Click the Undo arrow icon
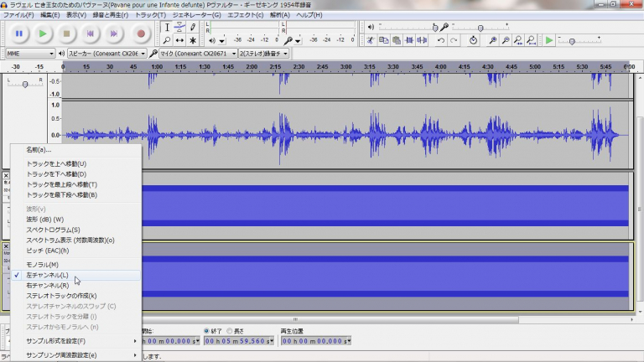Image resolution: width=644 pixels, height=362 pixels. tap(441, 40)
